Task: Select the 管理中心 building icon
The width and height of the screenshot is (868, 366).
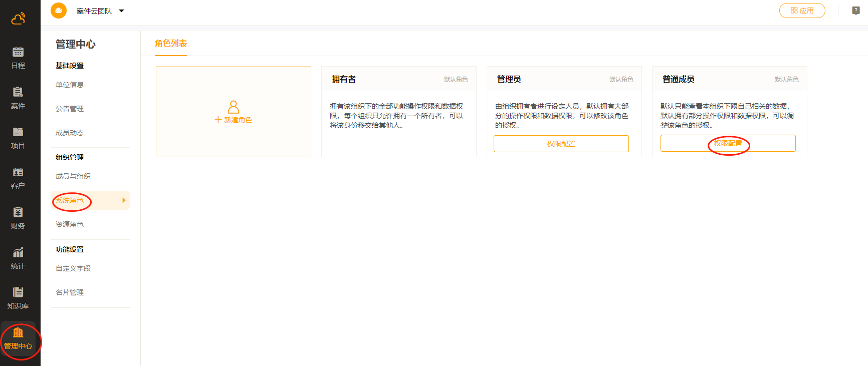Action: point(18,333)
